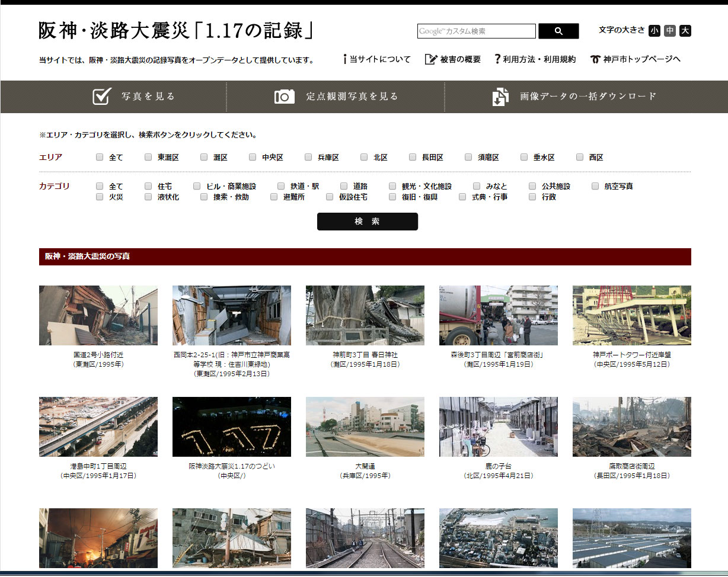Switch to the 定点観測写真を見る tab
This screenshot has height=577, width=728.
tap(336, 97)
